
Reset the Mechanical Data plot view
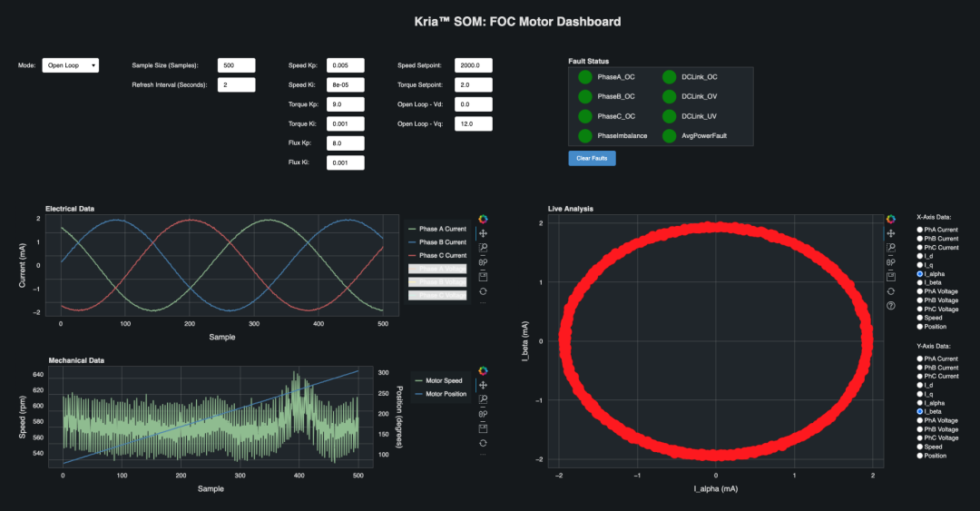[x=484, y=443]
